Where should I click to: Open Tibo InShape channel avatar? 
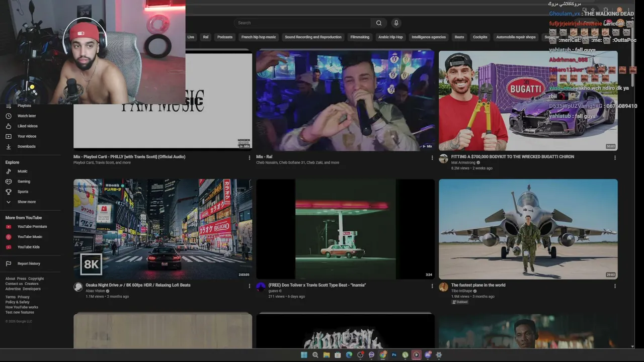[x=443, y=287]
